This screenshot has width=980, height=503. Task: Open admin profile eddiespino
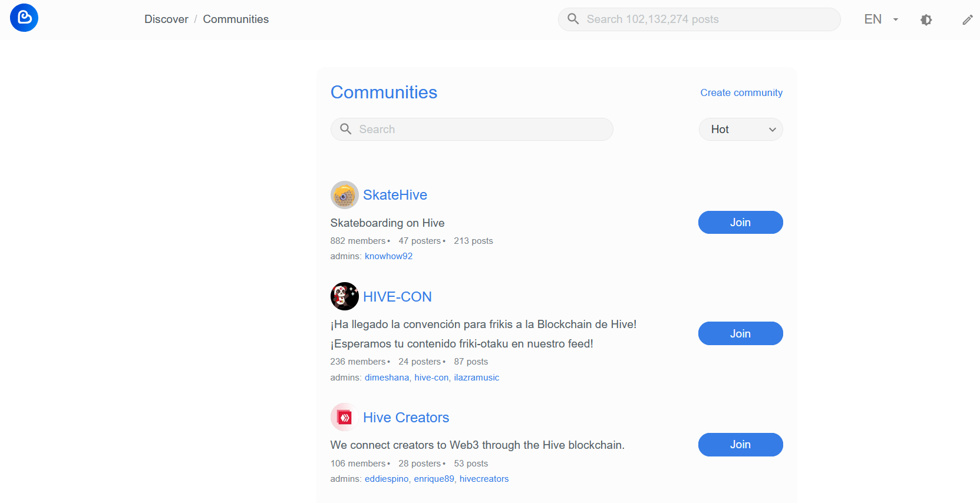(x=387, y=479)
